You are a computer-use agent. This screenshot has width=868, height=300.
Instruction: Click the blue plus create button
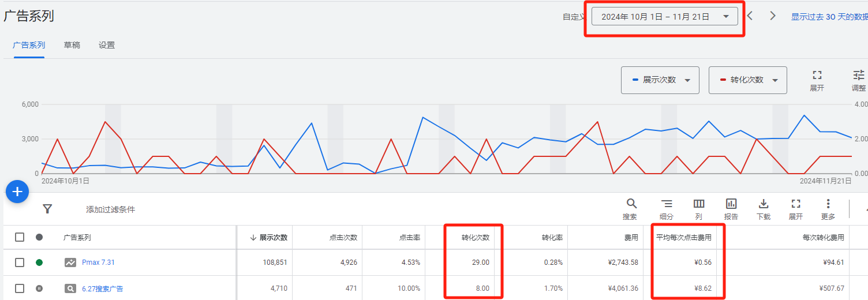pos(17,192)
